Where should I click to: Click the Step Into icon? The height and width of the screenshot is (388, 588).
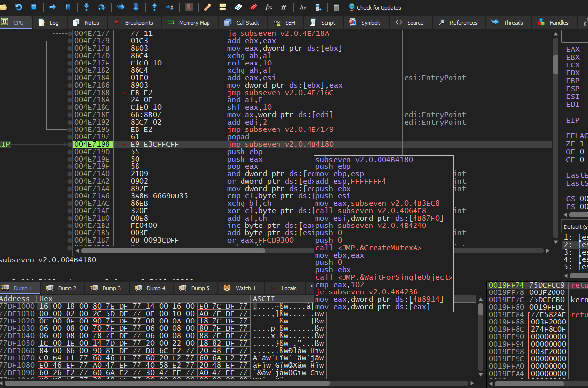(86, 7)
